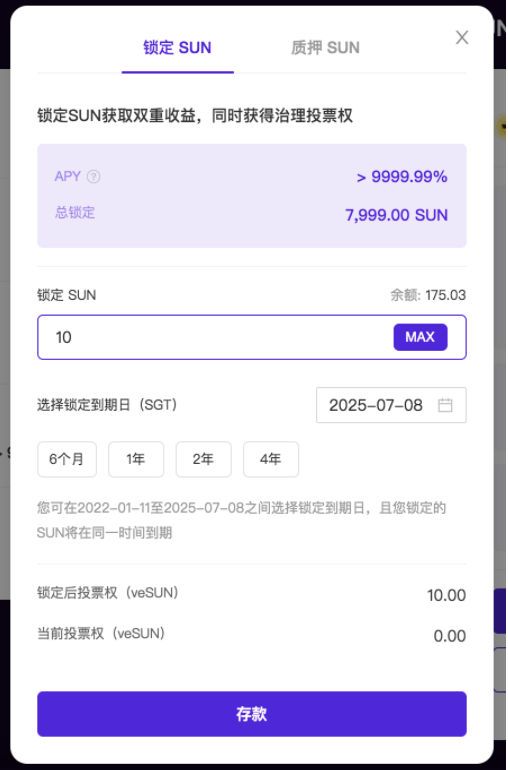Click the 10.00 post-lock veSUN value
508x770 pixels.
tap(446, 595)
